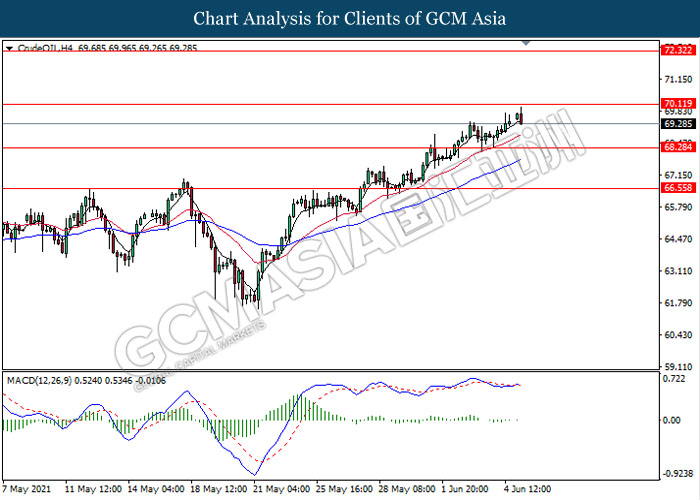Click the 18 May 12:00 time label
700x500 pixels.
click(219, 489)
